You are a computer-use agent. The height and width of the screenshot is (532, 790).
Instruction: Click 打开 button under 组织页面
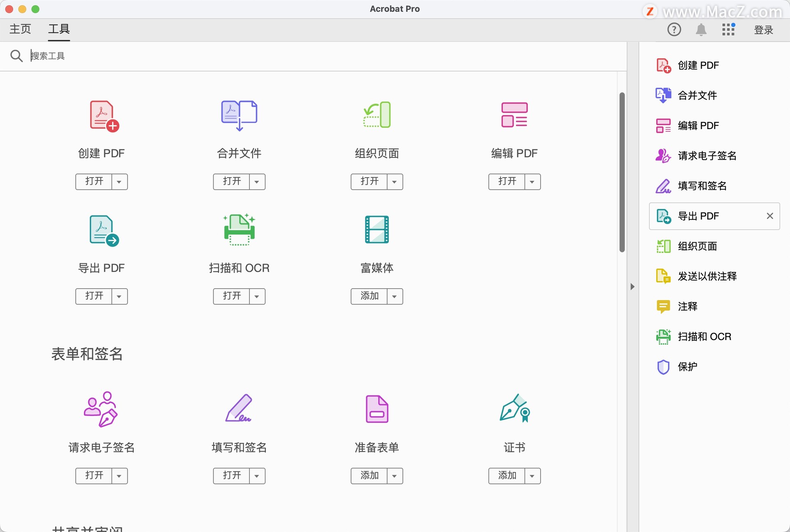tap(369, 182)
